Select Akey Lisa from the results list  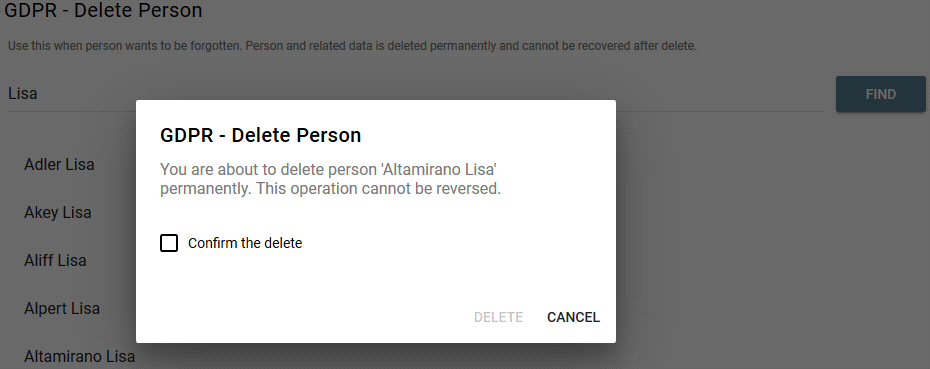pos(58,212)
